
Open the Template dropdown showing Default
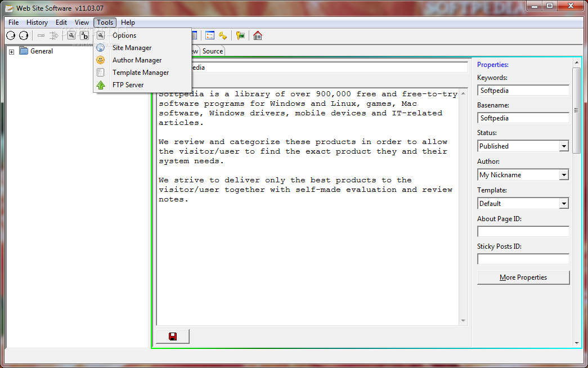tap(564, 204)
